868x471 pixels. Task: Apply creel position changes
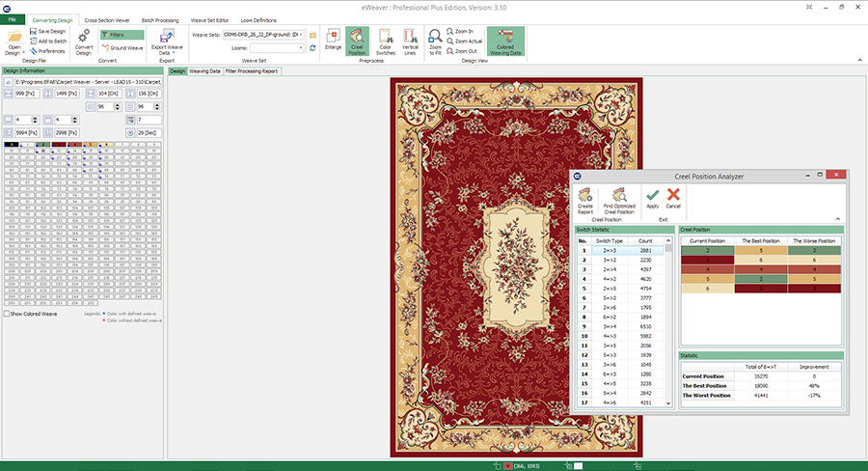pos(653,198)
